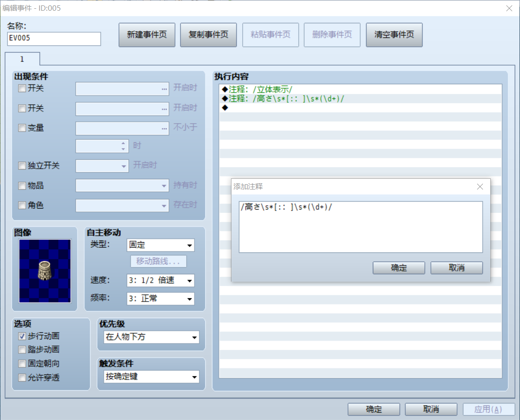Viewport: 520px width, 420px height.
Task: Click 取消 in the 添加注释 dialog
Action: pos(457,268)
